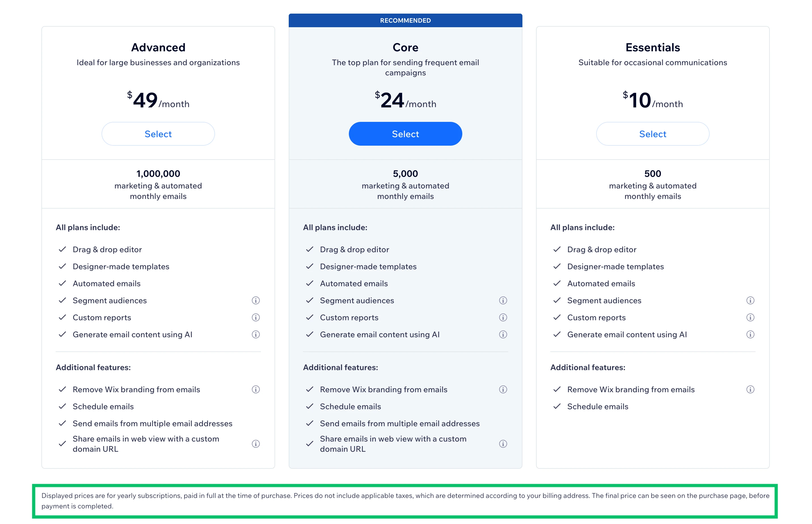The width and height of the screenshot is (812, 524).
Task: Select the Advanced plan
Action: [x=158, y=134]
